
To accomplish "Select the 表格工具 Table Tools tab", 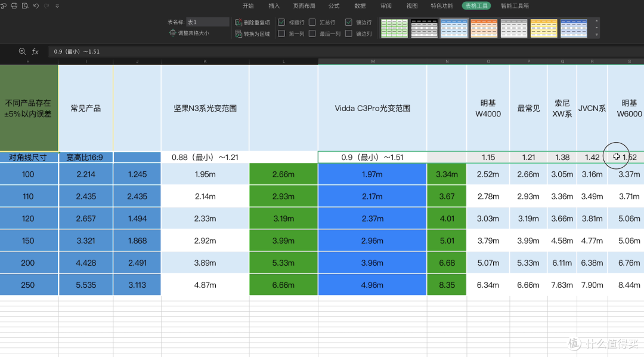I will click(476, 6).
